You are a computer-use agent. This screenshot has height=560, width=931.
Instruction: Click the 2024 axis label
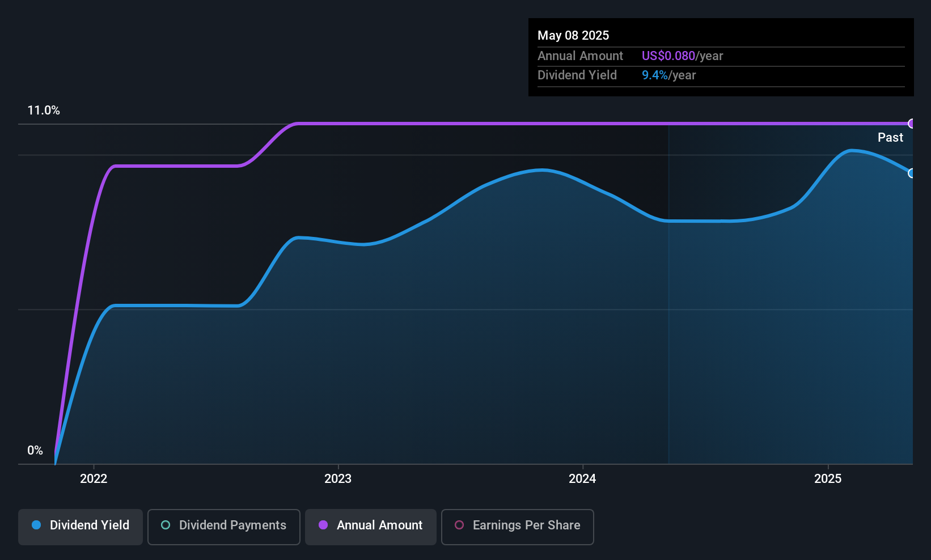(582, 478)
